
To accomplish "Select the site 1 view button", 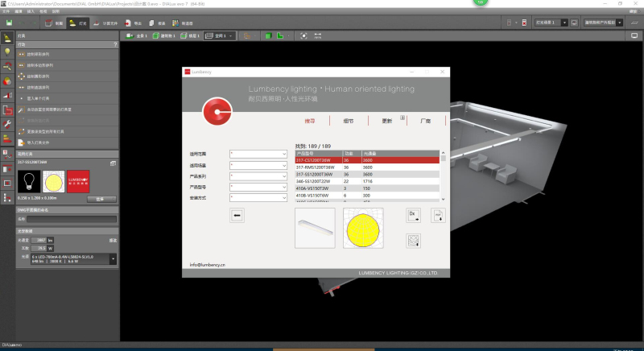I will pos(137,35).
